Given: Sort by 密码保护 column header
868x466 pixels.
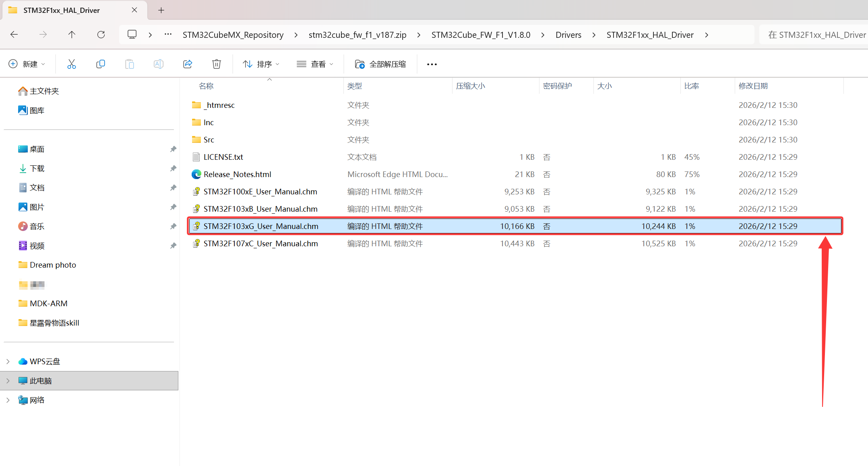Looking at the screenshot, I should 558,86.
